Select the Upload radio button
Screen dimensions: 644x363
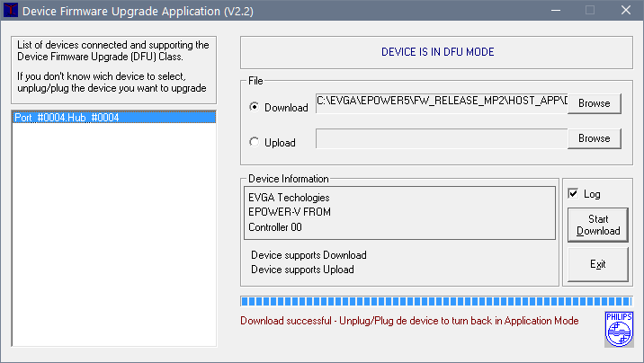pyautogui.click(x=255, y=142)
